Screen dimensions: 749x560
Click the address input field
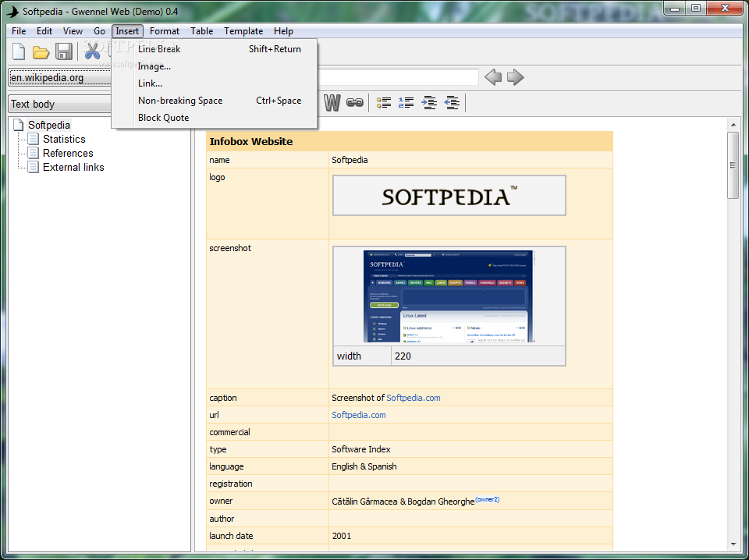click(x=397, y=77)
